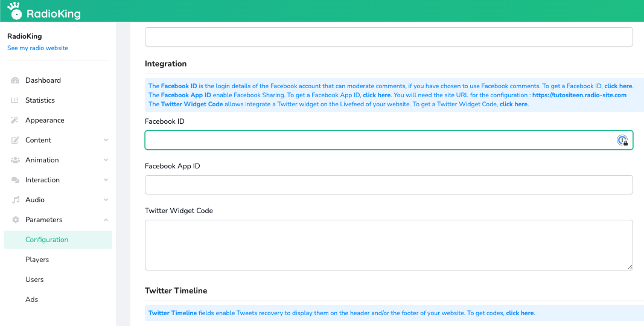This screenshot has width=644, height=326.
Task: Focus the Facebook ID input field
Action: 389,141
